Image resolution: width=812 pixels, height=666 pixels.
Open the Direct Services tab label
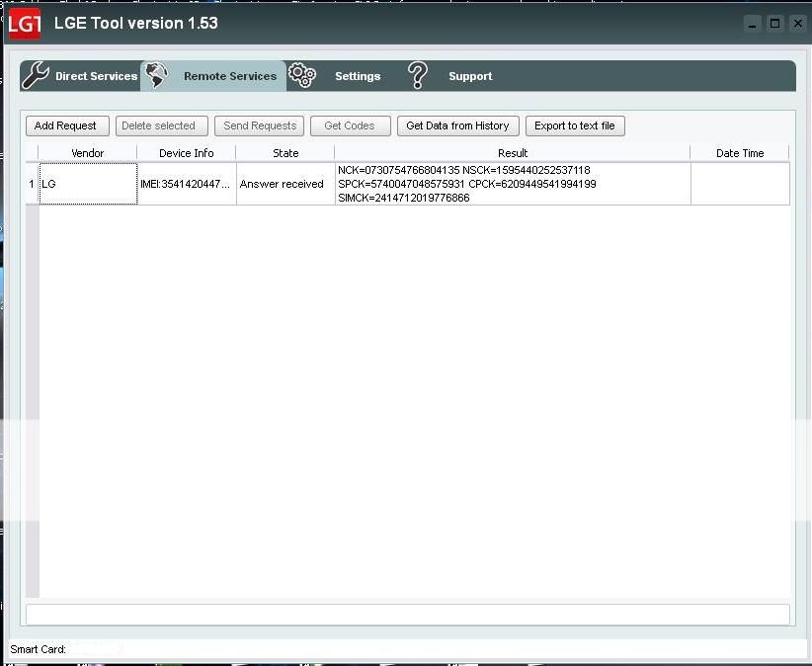point(96,76)
